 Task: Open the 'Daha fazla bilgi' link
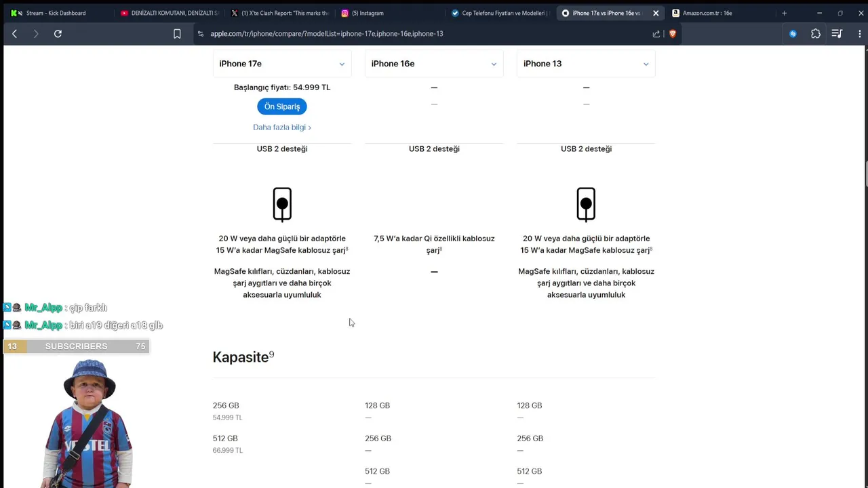click(x=281, y=127)
